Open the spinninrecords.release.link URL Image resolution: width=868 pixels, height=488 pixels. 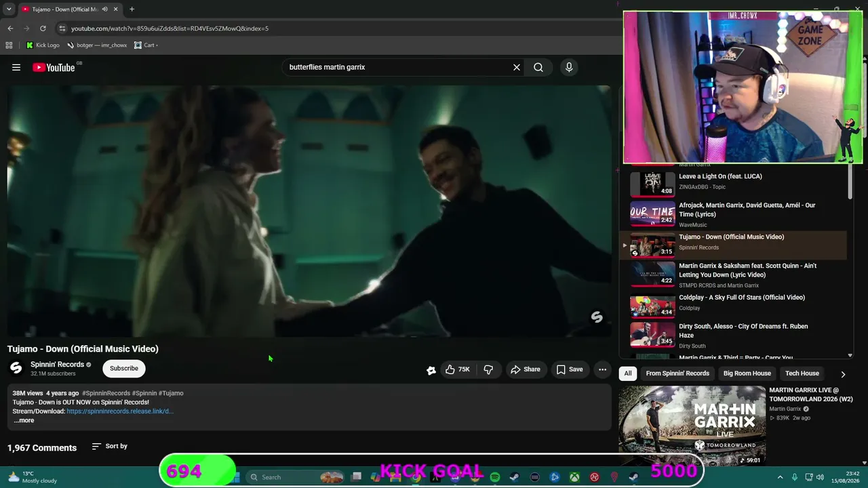point(120,411)
